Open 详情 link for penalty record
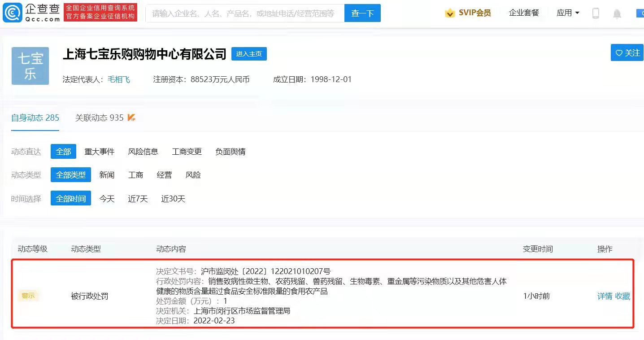The image size is (644, 340). tap(605, 296)
